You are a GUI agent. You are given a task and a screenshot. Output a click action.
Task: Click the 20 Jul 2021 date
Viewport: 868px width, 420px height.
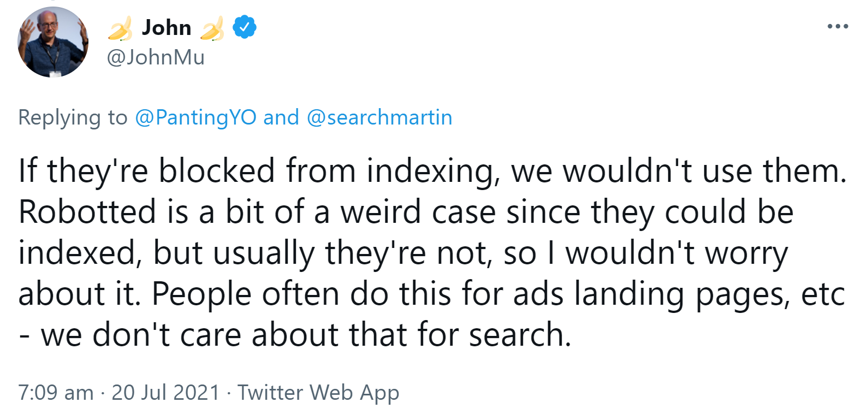pos(165,392)
